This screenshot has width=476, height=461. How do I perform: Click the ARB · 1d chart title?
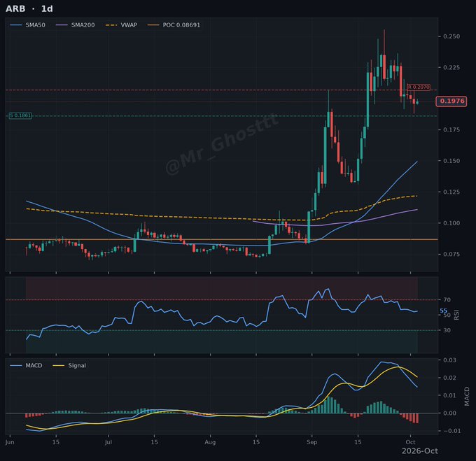pos(29,9)
